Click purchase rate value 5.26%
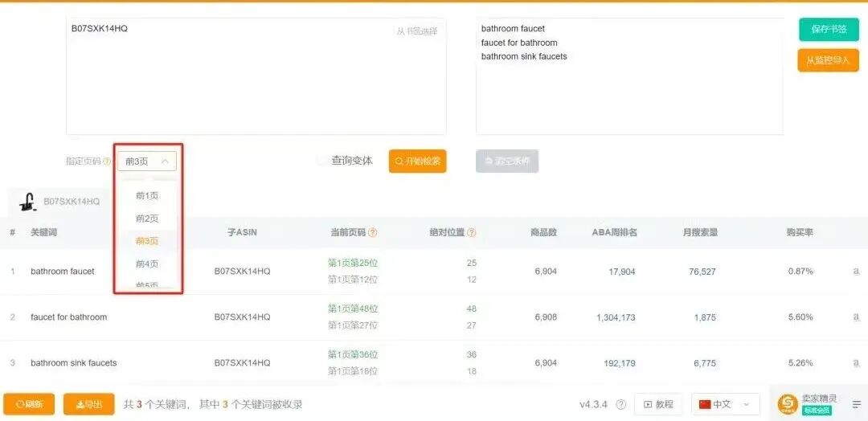Image resolution: width=868 pixels, height=421 pixels. pyautogui.click(x=800, y=363)
